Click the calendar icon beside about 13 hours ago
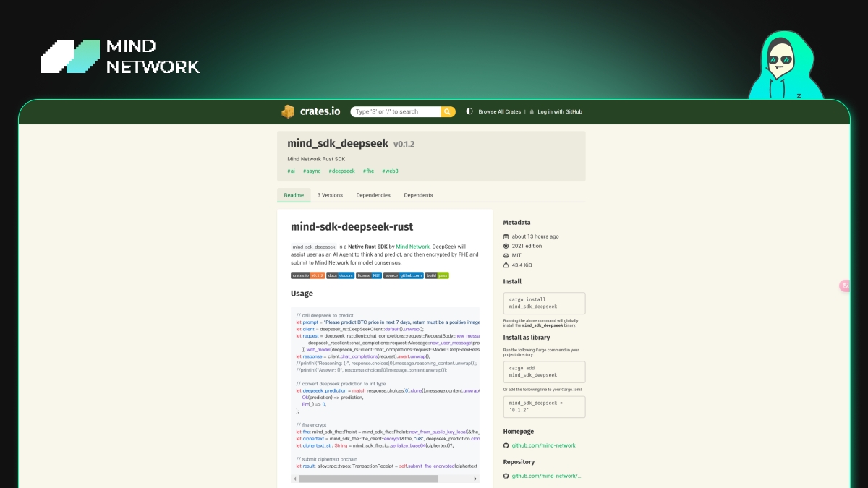The image size is (868, 488). [506, 236]
